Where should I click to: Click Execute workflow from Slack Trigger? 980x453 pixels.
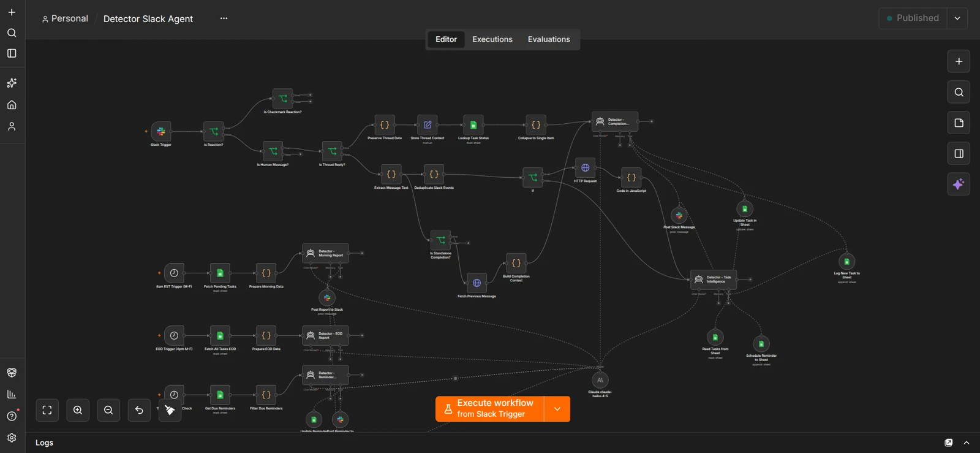click(x=489, y=409)
